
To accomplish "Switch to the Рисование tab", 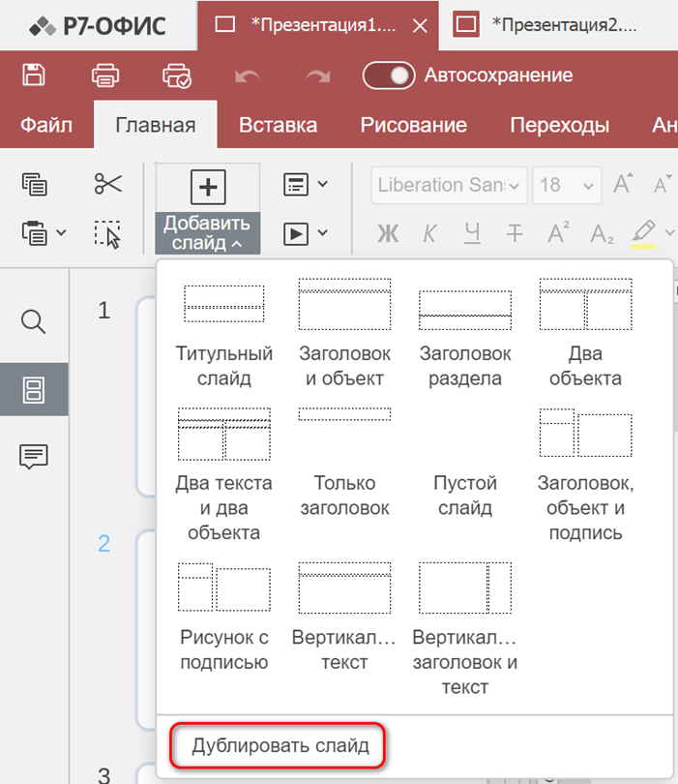I will point(414,125).
